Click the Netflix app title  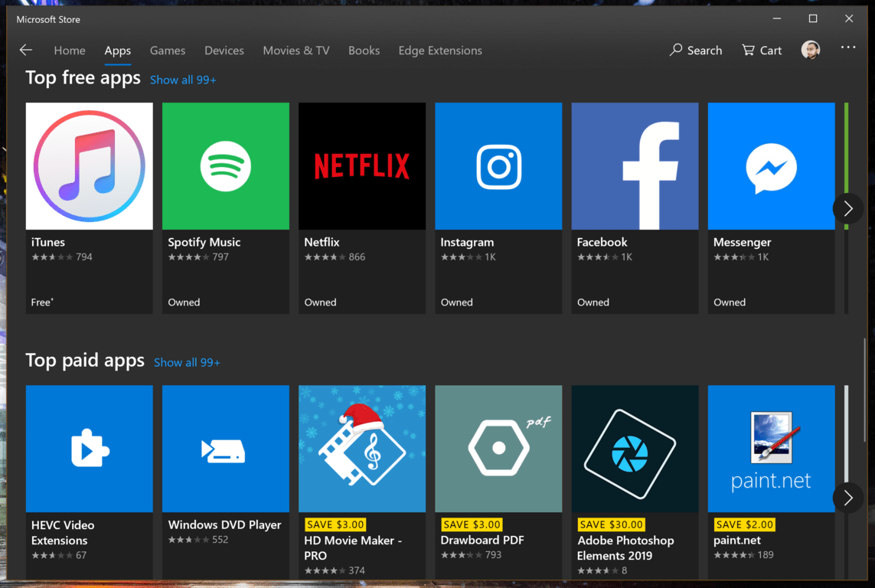click(x=322, y=242)
